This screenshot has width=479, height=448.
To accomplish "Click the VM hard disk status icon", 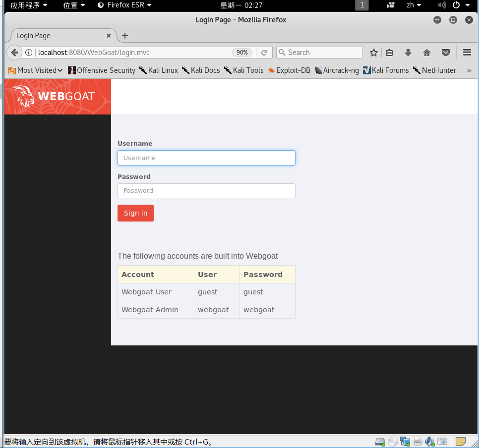I will click(380, 442).
